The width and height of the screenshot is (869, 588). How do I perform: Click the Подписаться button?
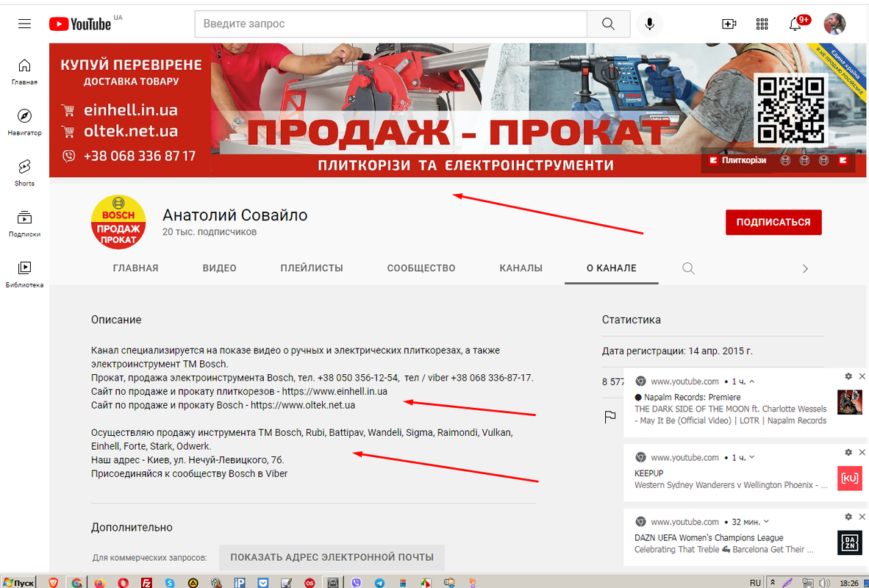pyautogui.click(x=773, y=222)
